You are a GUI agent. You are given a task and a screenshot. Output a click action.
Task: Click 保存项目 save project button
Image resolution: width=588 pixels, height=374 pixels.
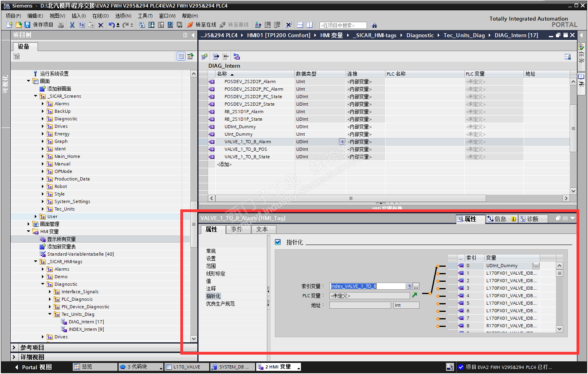click(x=39, y=25)
